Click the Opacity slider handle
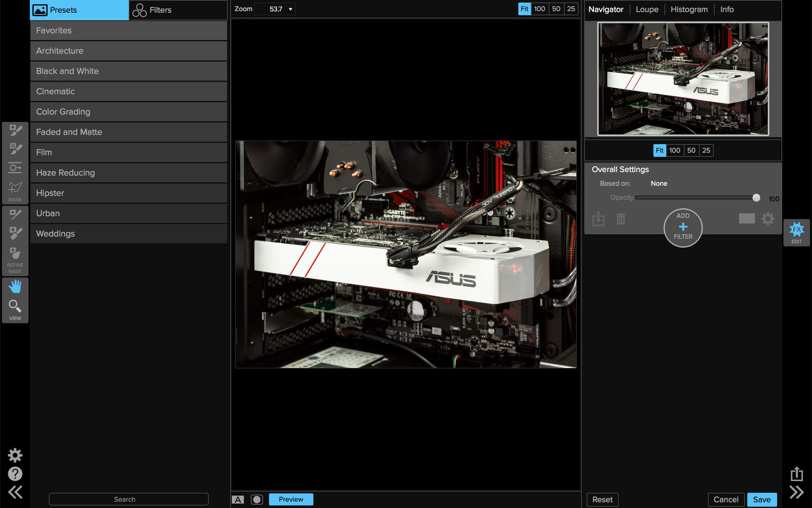812x508 pixels. click(756, 198)
